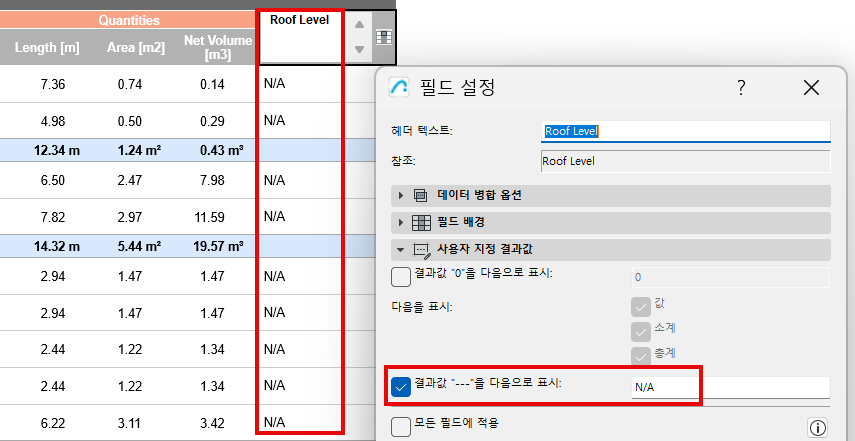The width and height of the screenshot is (855, 441).
Task: Toggle the 소계 checkbox
Action: [x=641, y=331]
